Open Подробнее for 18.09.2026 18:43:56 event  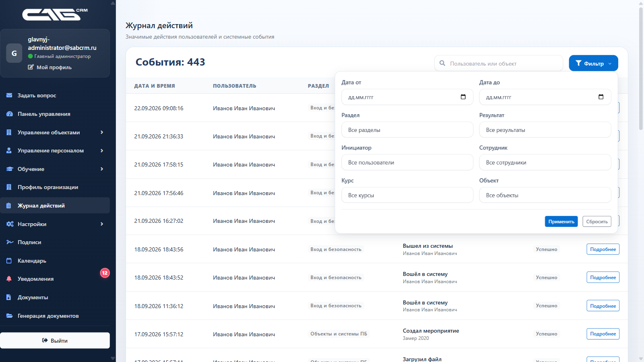(x=603, y=249)
